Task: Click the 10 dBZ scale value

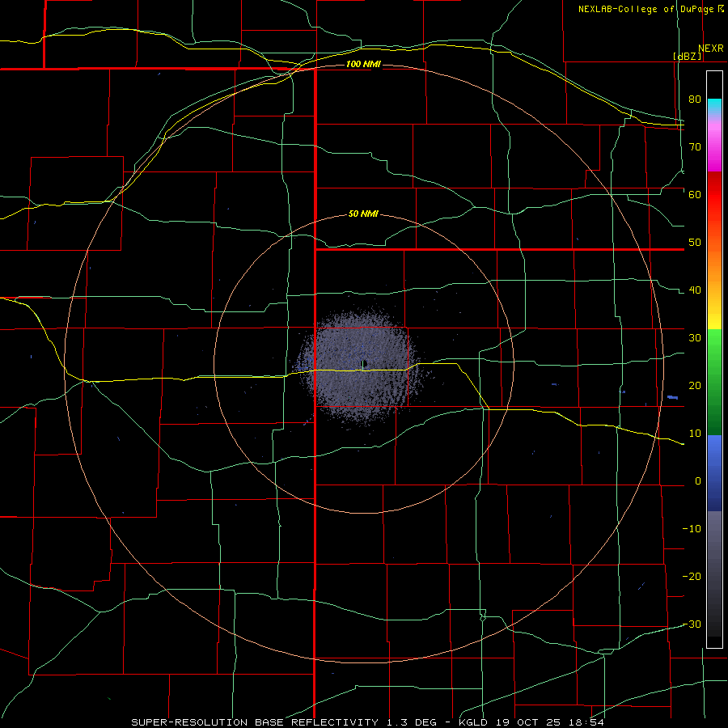Action: [x=695, y=434]
